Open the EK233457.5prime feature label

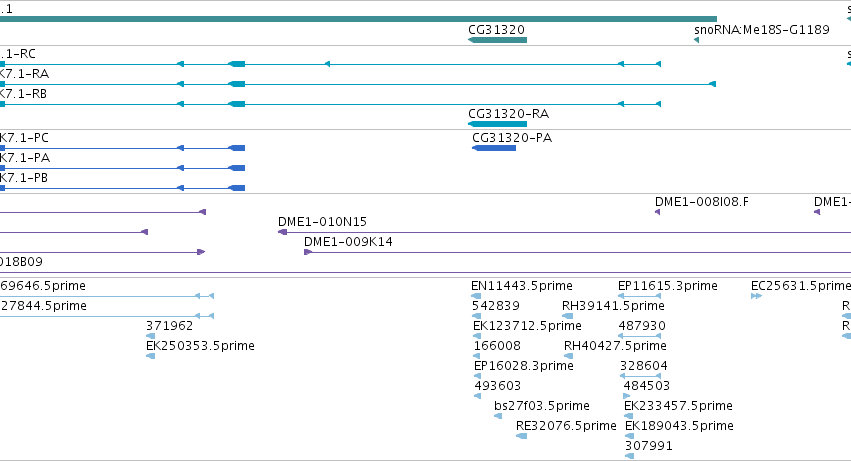tap(678, 406)
